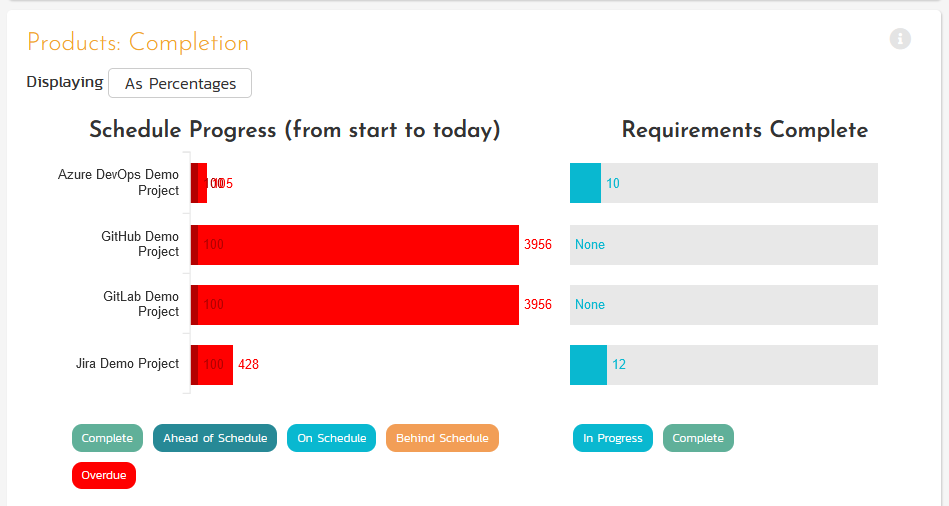Hide the Behind Schedule legend series
The image size is (949, 506).
click(442, 438)
